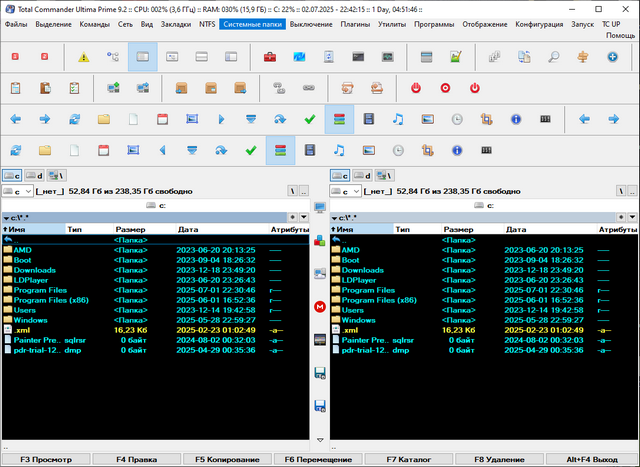
Task: Sort left panel by Имя column
Action: coord(33,229)
